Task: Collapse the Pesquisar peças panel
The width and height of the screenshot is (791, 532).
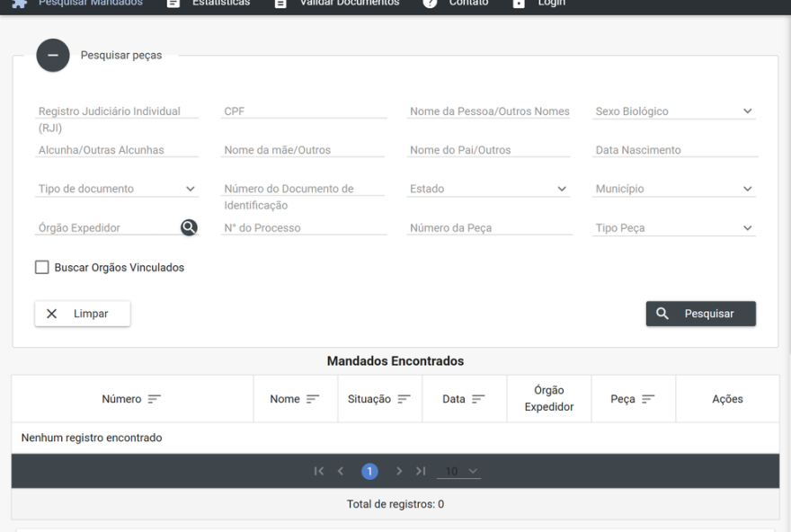Action: pos(53,55)
